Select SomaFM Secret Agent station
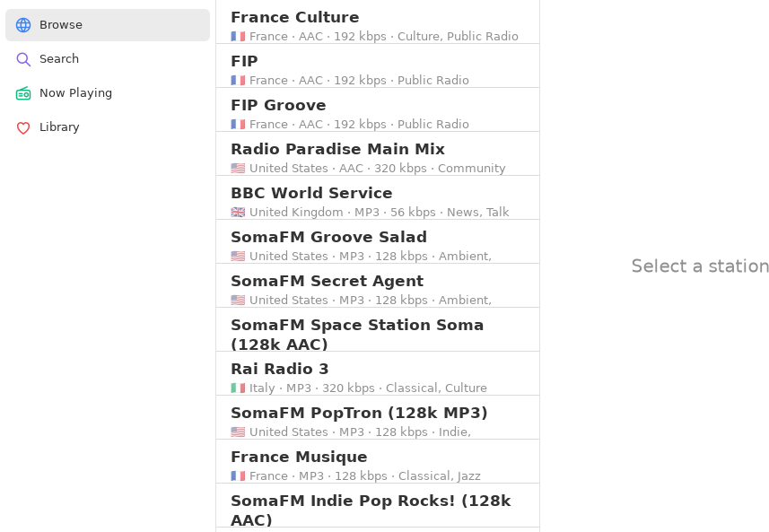 (x=378, y=285)
